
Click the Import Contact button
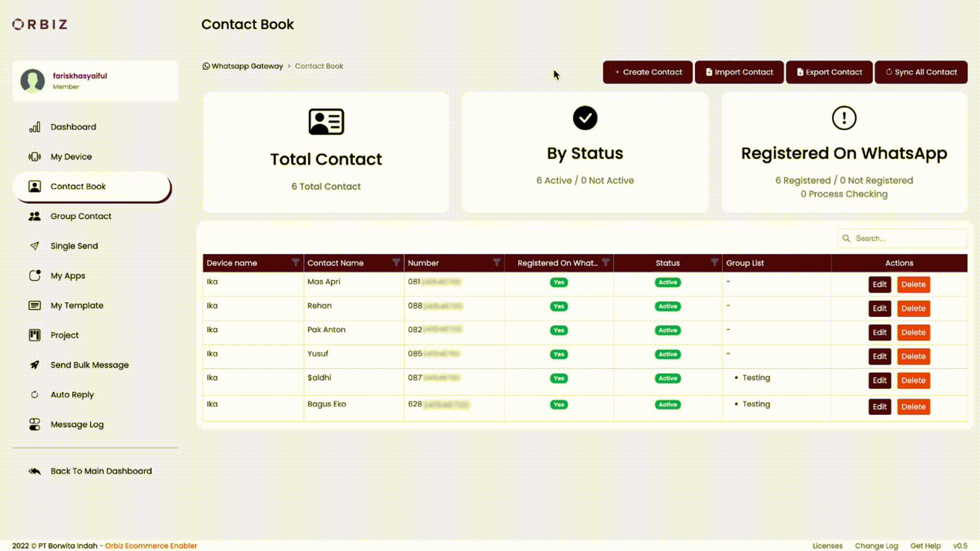click(x=739, y=72)
